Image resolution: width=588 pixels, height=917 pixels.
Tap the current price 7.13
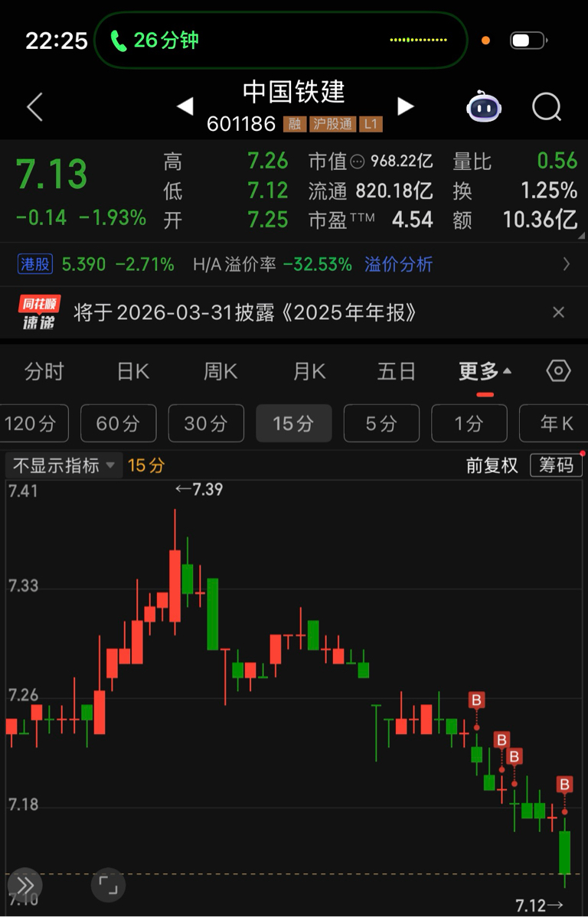pos(51,175)
